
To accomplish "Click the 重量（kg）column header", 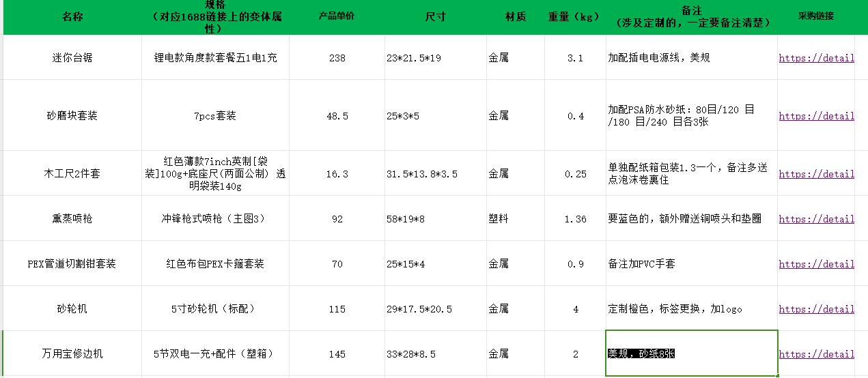I will click(575, 17).
